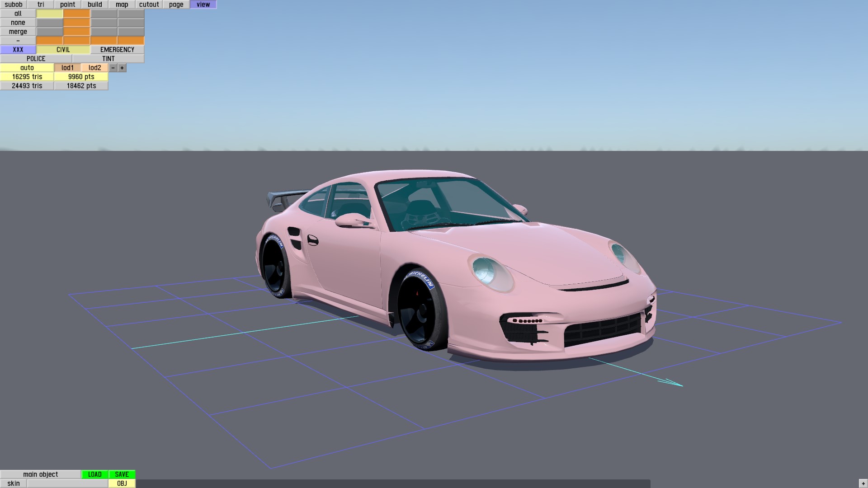Enable the TINT option
This screenshot has width=868, height=488.
[108, 59]
